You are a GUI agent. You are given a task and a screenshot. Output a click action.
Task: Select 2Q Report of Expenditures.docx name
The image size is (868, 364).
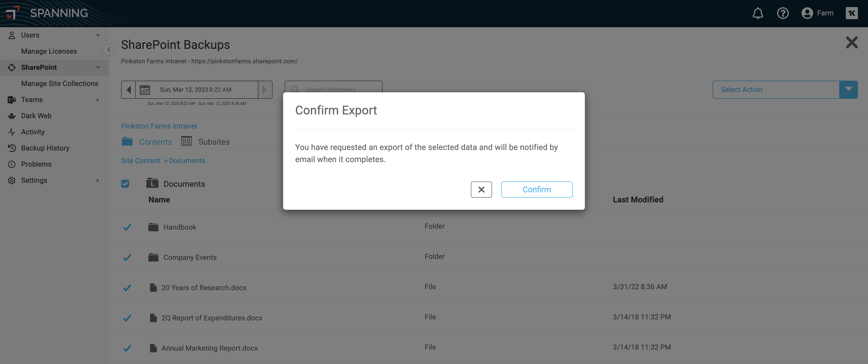pyautogui.click(x=212, y=318)
